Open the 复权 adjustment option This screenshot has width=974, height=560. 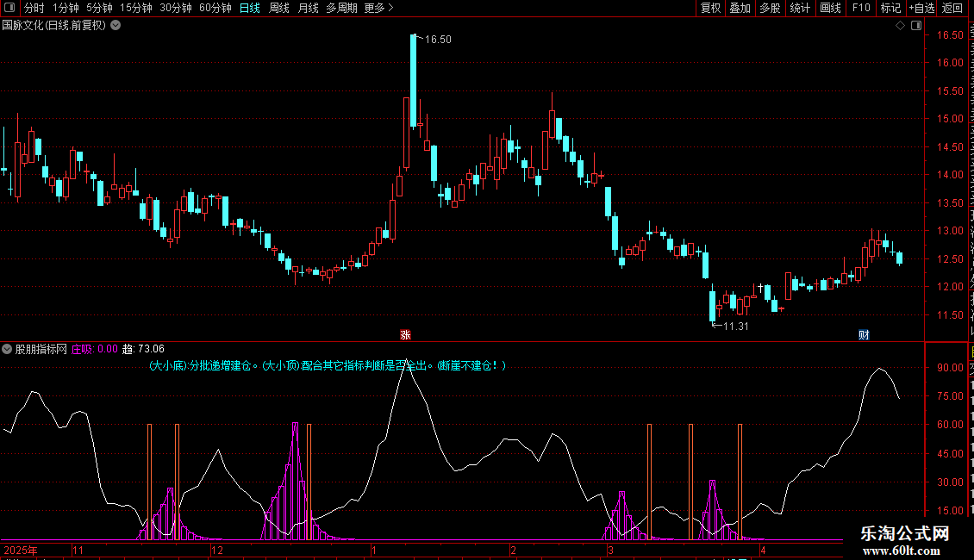click(710, 8)
